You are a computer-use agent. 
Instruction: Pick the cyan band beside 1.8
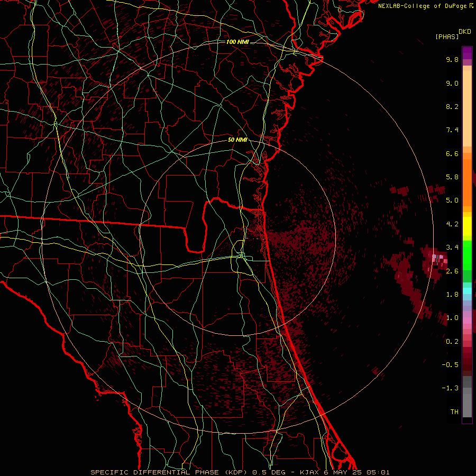coord(467,291)
